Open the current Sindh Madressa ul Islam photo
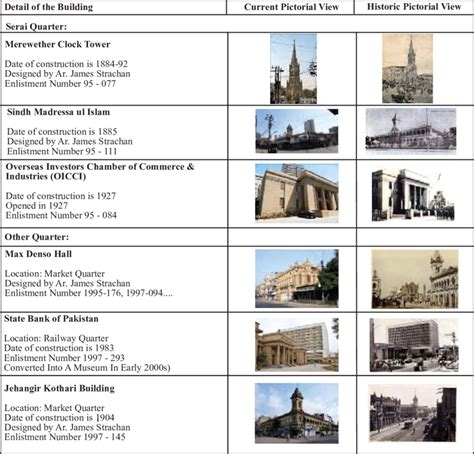Image resolution: width=474 pixels, height=454 pixels. click(297, 131)
